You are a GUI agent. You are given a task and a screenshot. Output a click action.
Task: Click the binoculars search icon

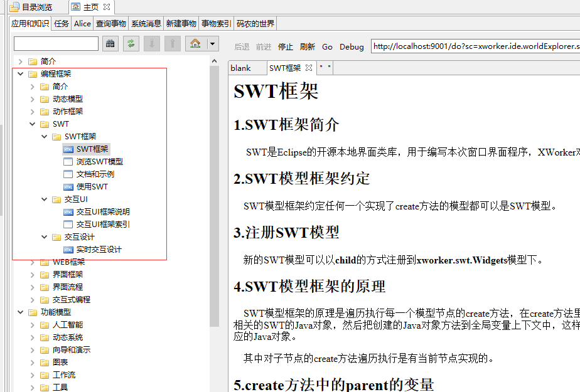click(110, 44)
